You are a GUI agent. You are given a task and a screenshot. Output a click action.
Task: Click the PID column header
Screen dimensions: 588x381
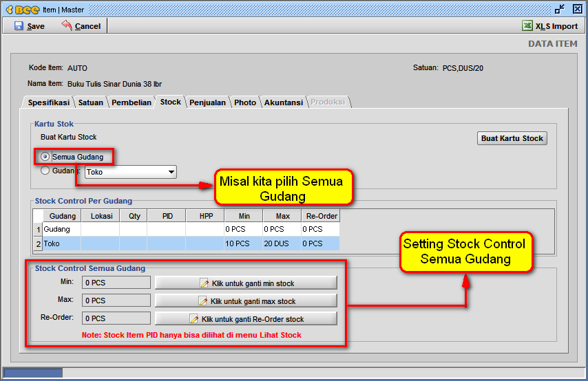(167, 216)
